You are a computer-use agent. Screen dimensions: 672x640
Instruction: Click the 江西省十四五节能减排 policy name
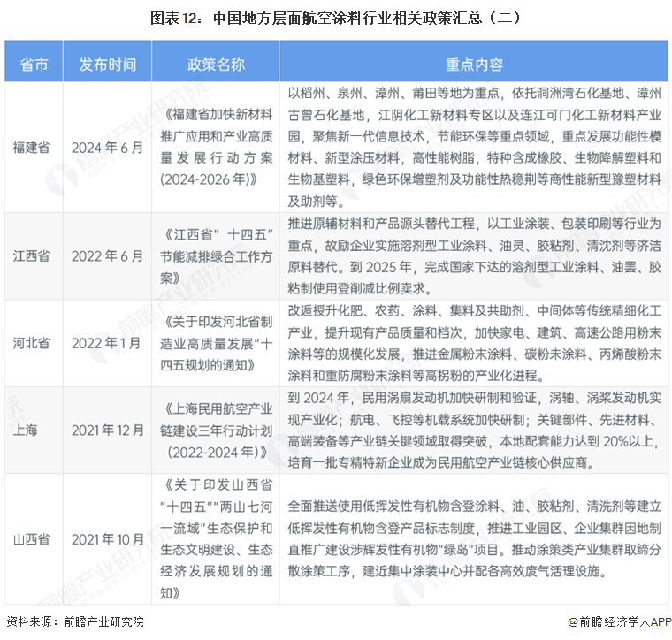click(216, 256)
